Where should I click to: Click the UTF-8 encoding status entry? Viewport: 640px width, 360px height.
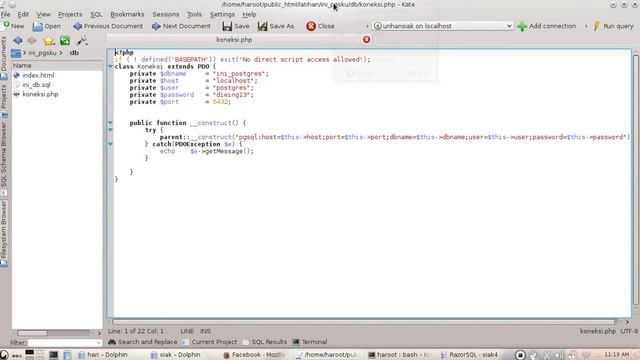[629, 331]
